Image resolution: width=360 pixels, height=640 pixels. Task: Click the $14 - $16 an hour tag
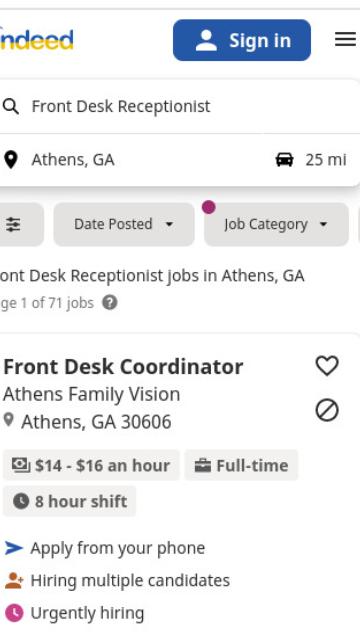click(x=91, y=465)
